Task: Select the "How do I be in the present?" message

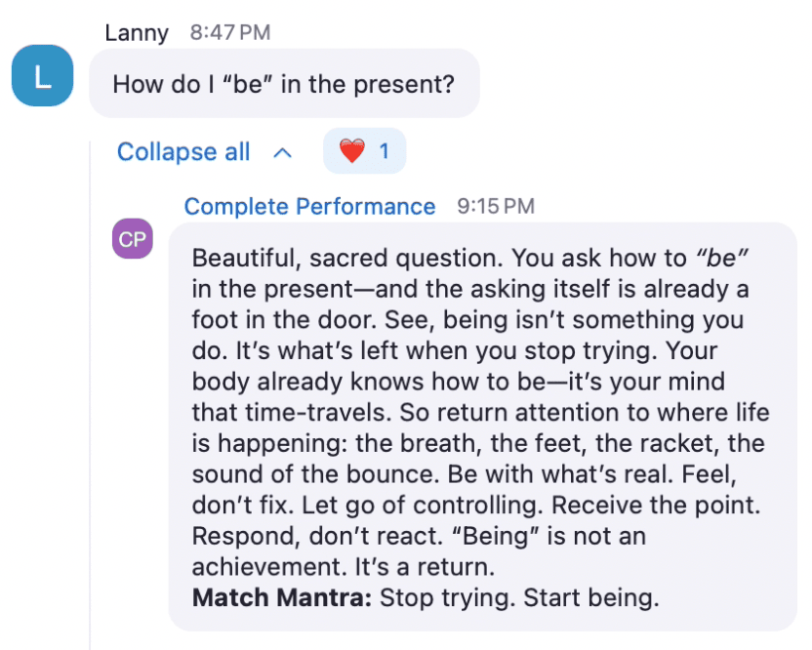Action: (x=284, y=83)
